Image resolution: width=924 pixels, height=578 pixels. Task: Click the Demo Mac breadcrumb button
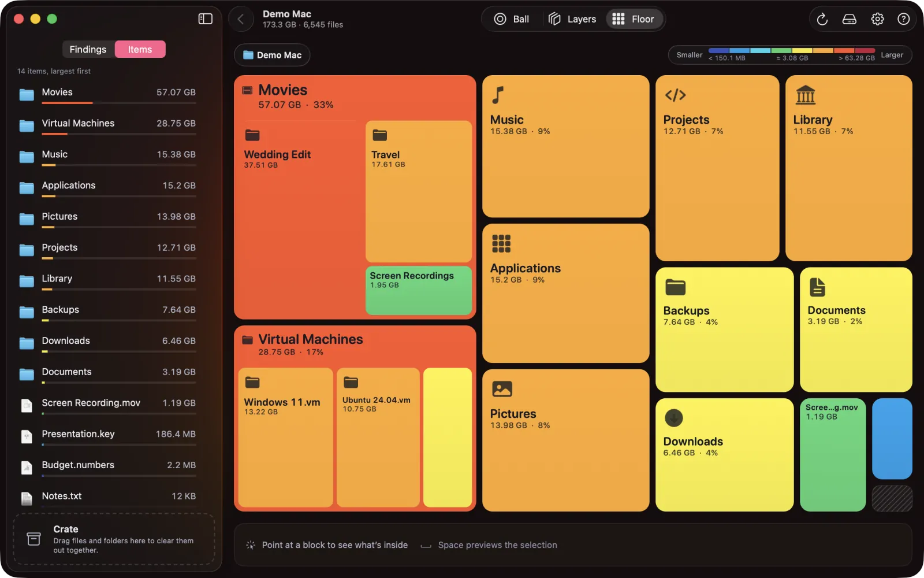pyautogui.click(x=272, y=55)
